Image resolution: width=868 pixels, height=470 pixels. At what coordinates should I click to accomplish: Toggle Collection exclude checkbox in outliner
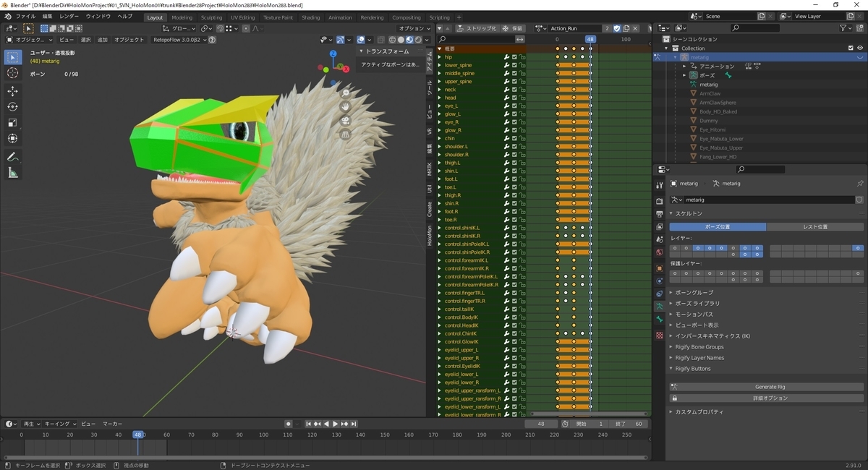(x=851, y=48)
